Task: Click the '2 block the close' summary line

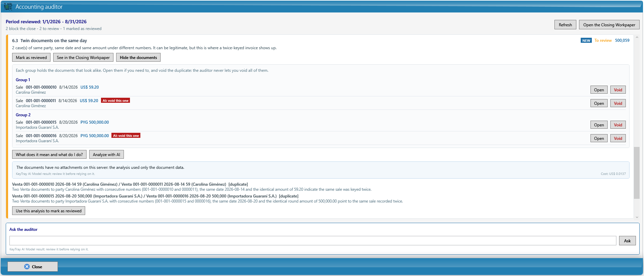Action: click(54, 29)
